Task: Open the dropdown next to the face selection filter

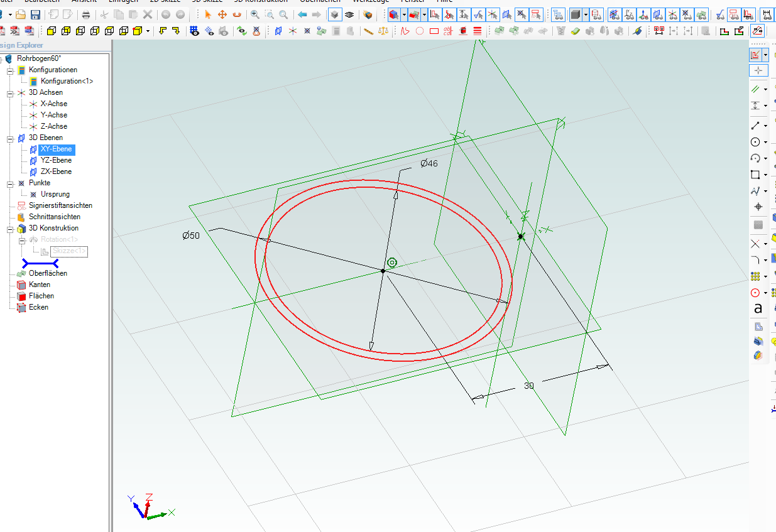Action: coord(424,14)
